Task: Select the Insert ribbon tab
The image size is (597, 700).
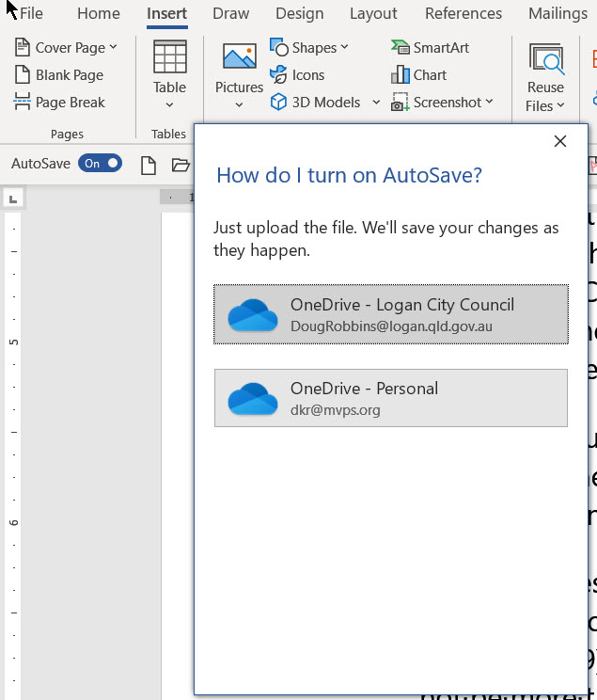Action: pos(166,13)
